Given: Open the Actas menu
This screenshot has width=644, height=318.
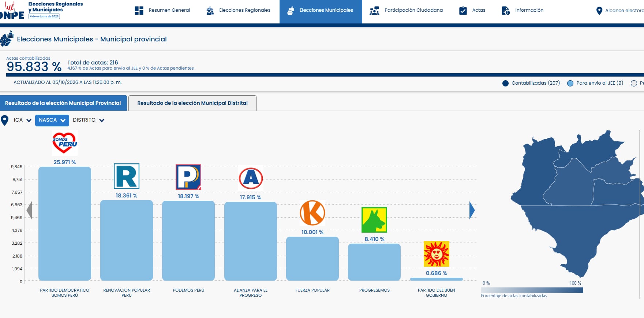Looking at the screenshot, I should (472, 11).
